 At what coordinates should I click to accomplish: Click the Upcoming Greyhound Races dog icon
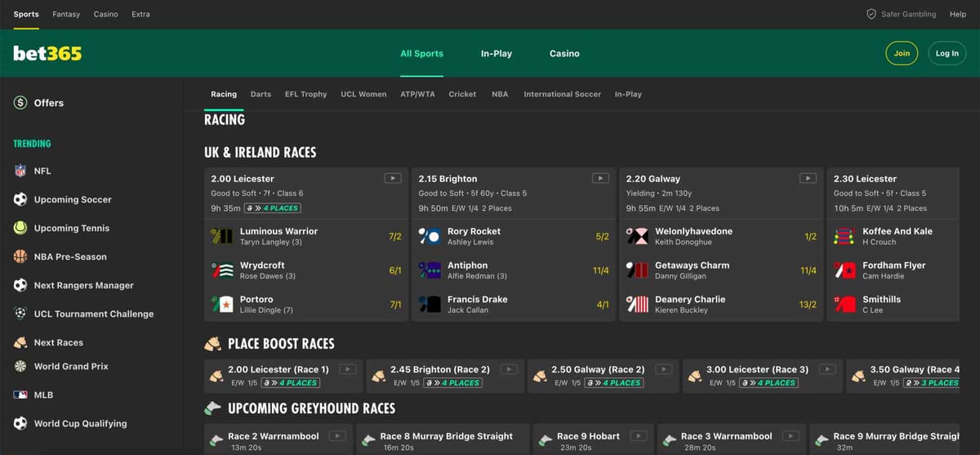click(212, 408)
